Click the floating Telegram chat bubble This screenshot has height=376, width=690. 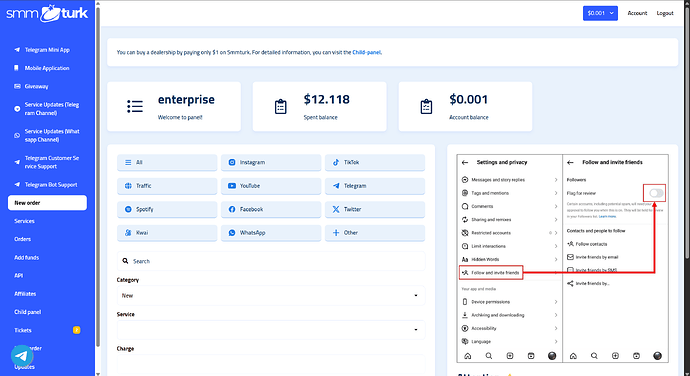22,355
